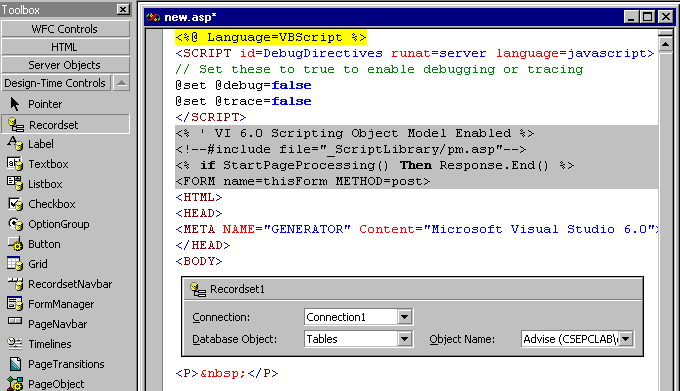Expand the Database Object dropdown arrow
Image resolution: width=680 pixels, height=391 pixels.
[404, 339]
